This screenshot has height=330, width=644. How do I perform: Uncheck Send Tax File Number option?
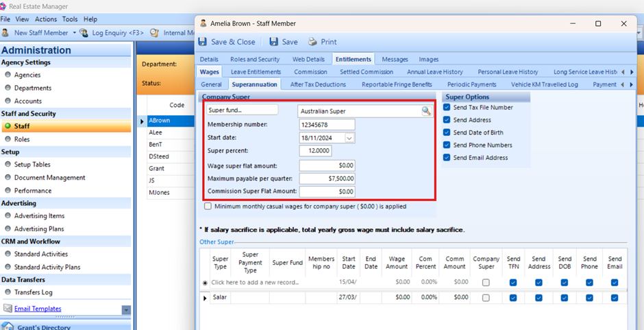(x=447, y=108)
